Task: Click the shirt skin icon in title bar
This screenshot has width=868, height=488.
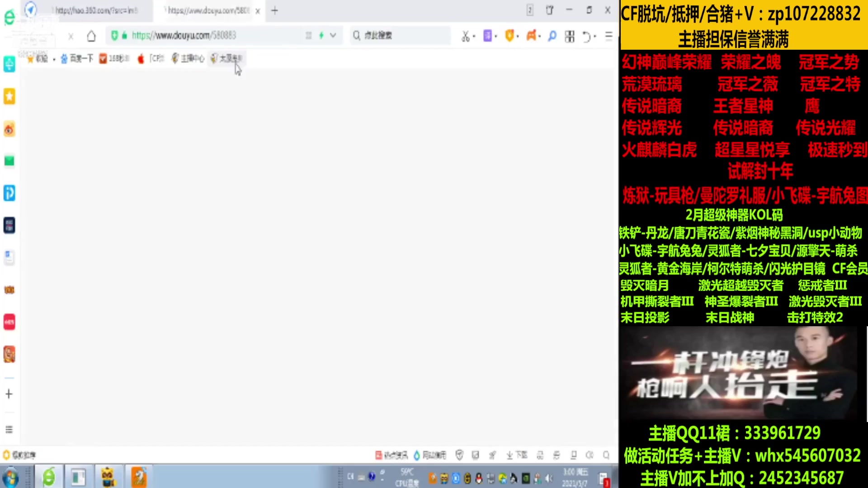Action: [x=550, y=10]
